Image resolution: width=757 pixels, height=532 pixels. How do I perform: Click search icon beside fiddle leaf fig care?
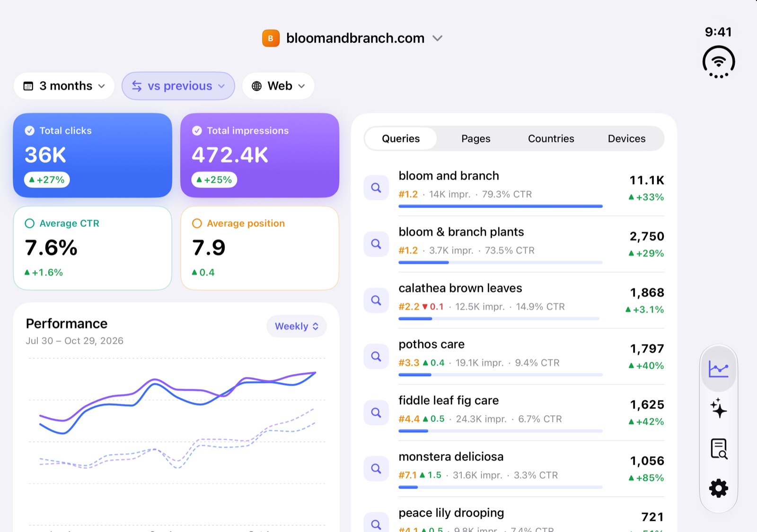tap(376, 412)
